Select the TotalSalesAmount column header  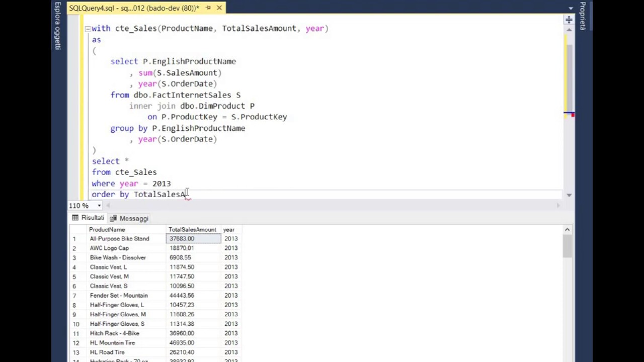[x=194, y=230]
